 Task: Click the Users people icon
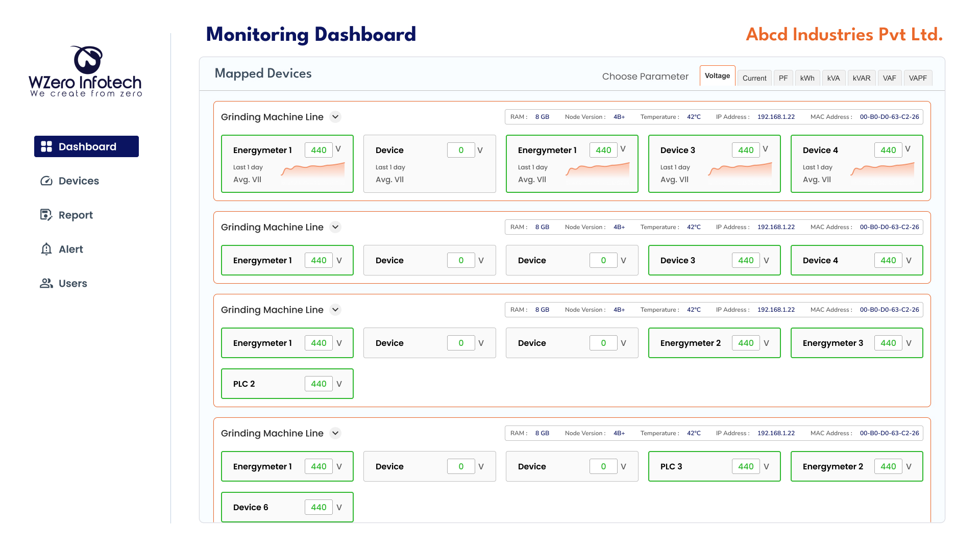[x=46, y=283]
